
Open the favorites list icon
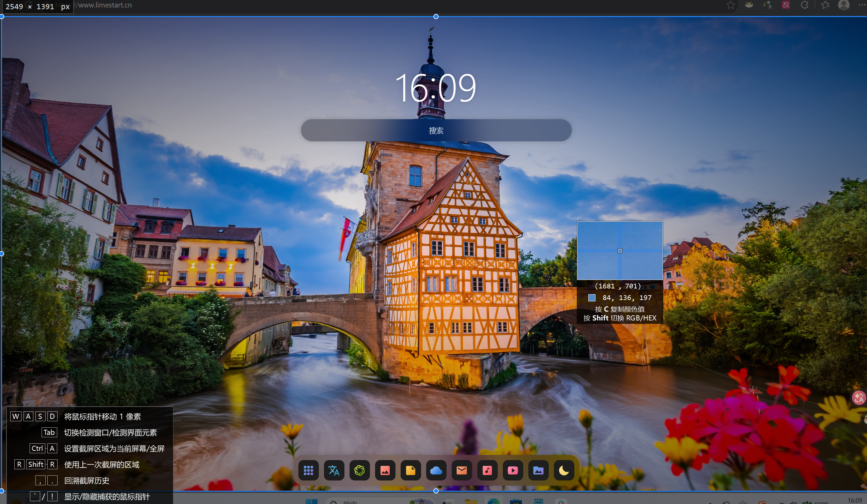click(x=825, y=5)
